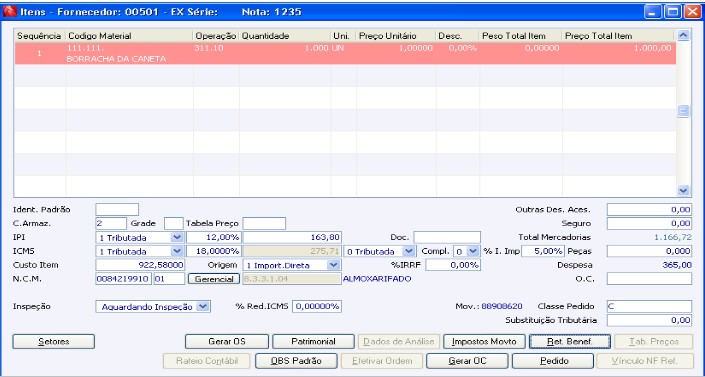This screenshot has width=705, height=377.
Task: Click the Sequência column header
Action: (x=39, y=36)
